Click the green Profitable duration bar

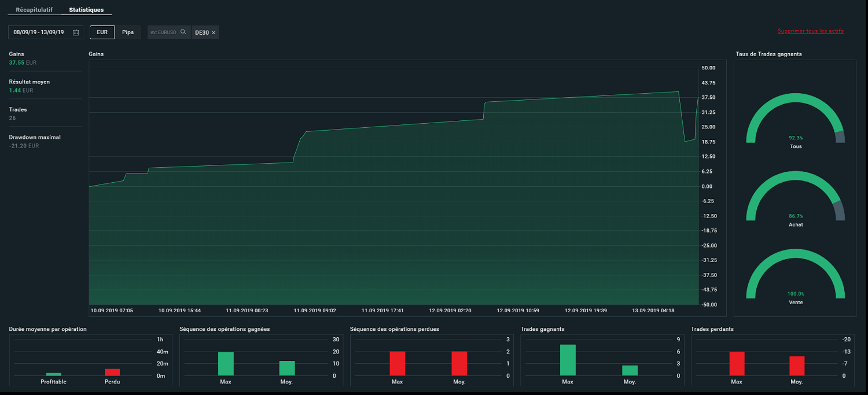pyautogui.click(x=54, y=374)
